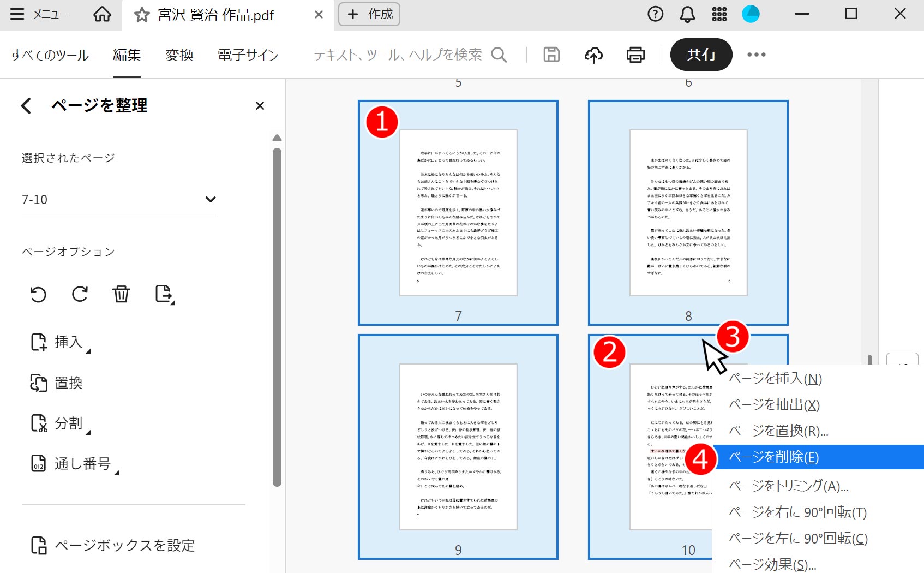The height and width of the screenshot is (573, 924).
Task: Click the cloud upload icon
Action: (x=593, y=55)
